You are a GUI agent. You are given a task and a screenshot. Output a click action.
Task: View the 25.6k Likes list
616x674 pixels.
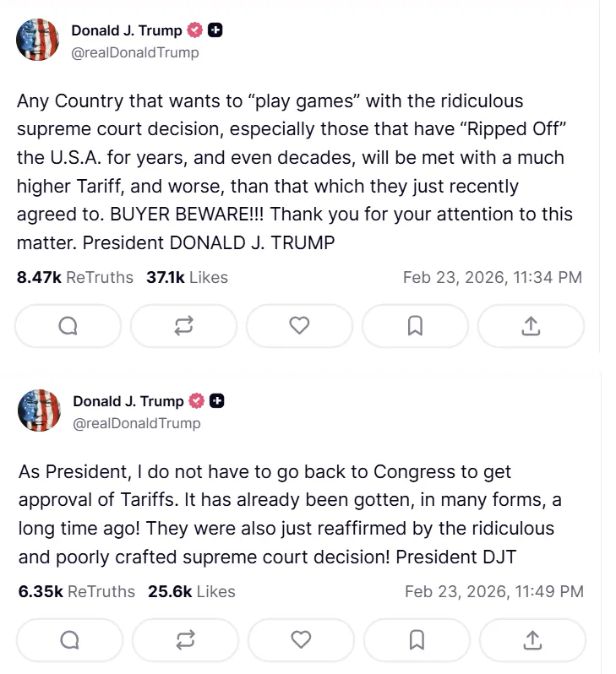pyautogui.click(x=191, y=592)
